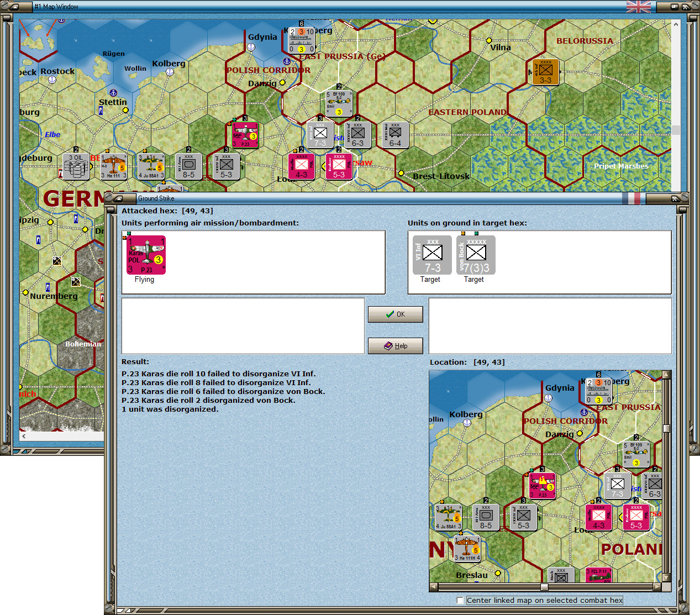Click the anchor icon near Stettin
The image size is (700, 615).
pyautogui.click(x=113, y=93)
